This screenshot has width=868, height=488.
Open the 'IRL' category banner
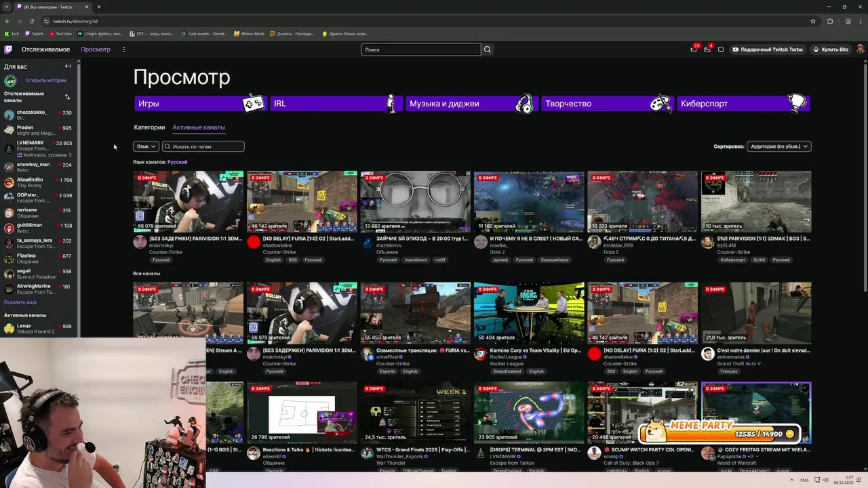tap(336, 104)
